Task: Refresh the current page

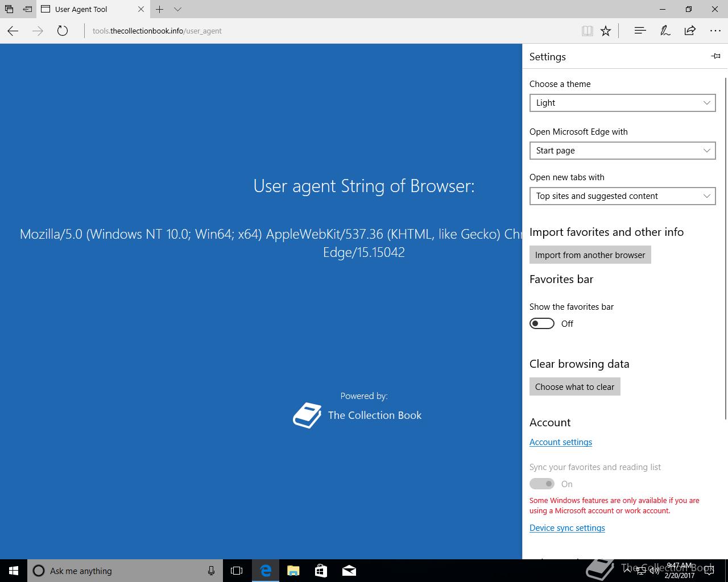Action: [63, 31]
